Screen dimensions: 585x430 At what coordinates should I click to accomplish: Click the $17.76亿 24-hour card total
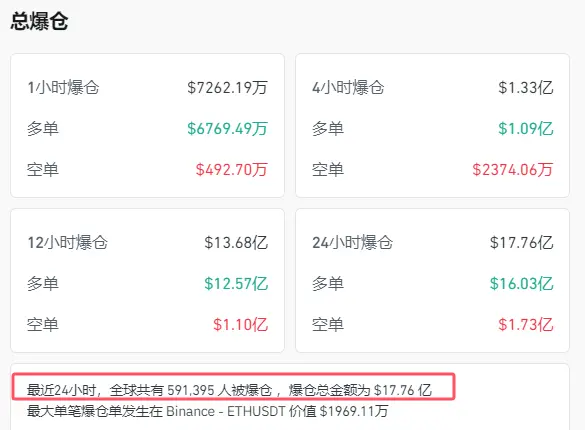pyautogui.click(x=521, y=242)
